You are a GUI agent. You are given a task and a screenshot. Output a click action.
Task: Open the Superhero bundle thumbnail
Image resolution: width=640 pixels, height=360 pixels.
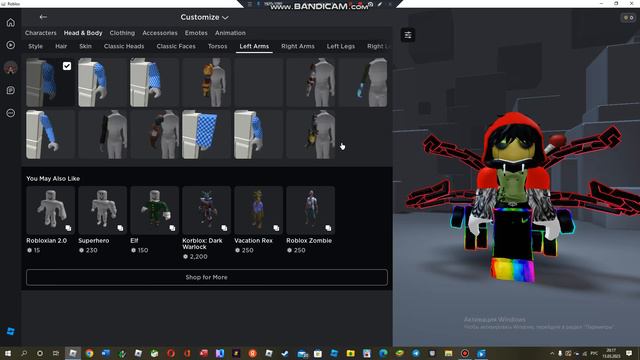click(x=102, y=210)
